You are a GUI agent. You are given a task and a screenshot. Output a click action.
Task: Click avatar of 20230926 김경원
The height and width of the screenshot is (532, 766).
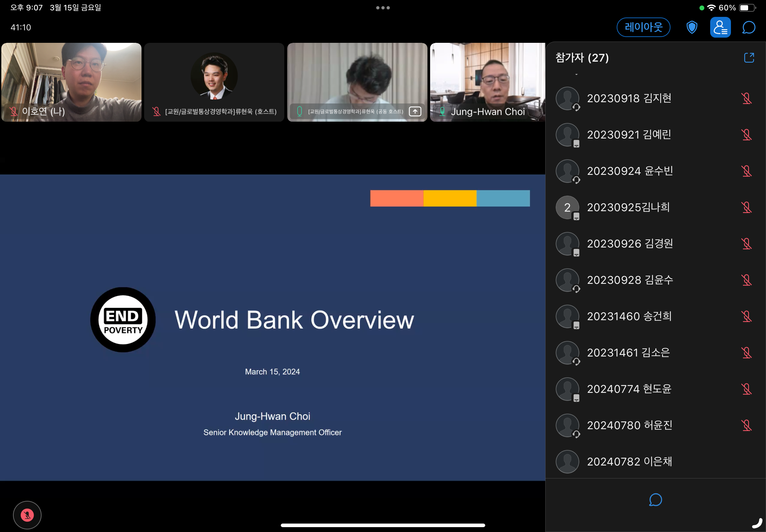click(x=567, y=244)
